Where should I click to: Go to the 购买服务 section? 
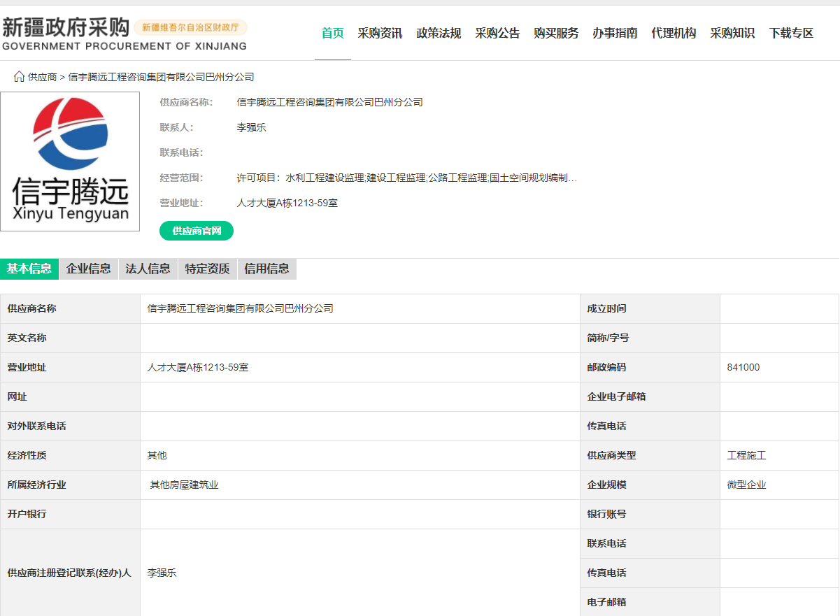[556, 33]
